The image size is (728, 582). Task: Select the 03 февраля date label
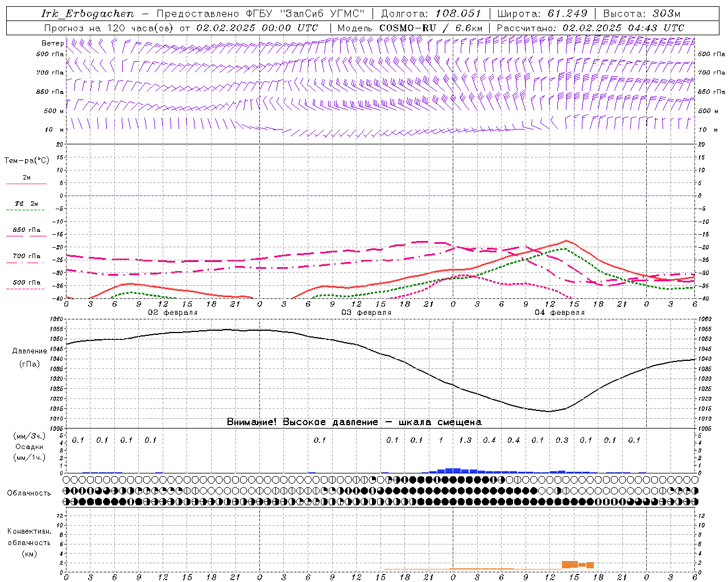[x=366, y=313]
